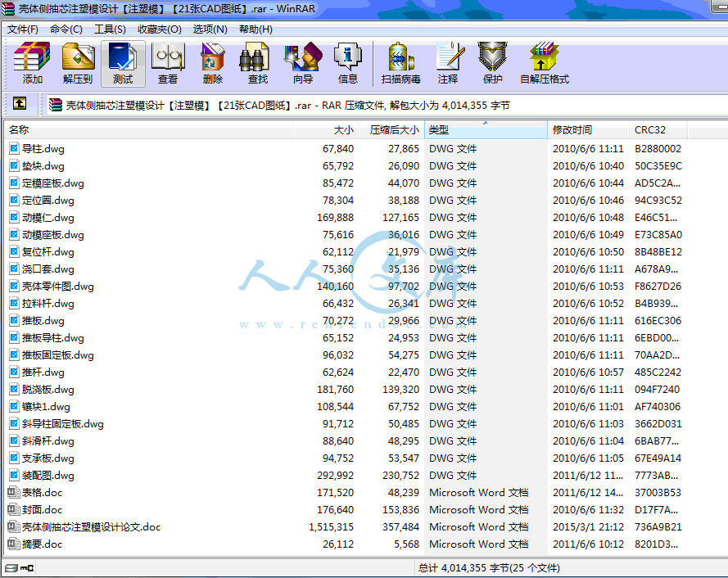The image size is (728, 578).
Task: Open the Comment (注释) tool
Action: click(448, 64)
